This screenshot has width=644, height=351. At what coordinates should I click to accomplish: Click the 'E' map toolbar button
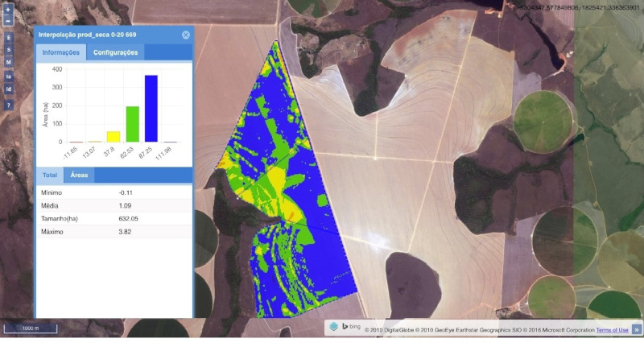(8, 38)
